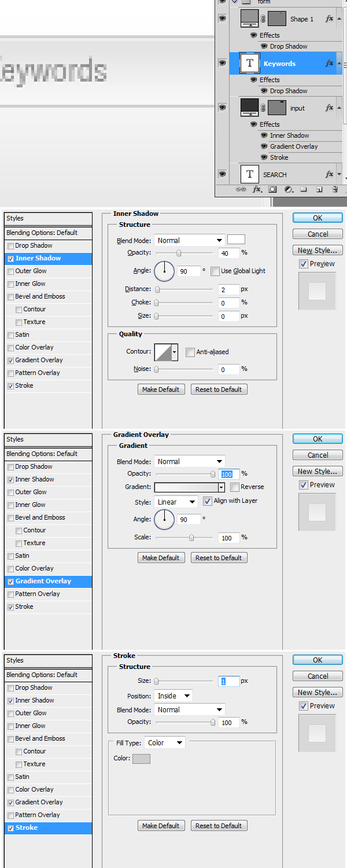Select the Keywords text layer T thumbnail
The image size is (347, 868).
(x=250, y=63)
